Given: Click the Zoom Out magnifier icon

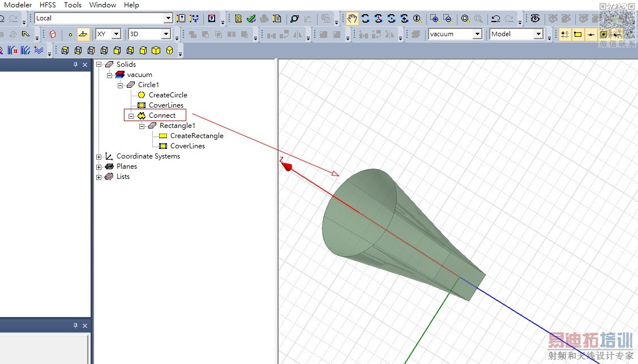Looking at the screenshot, I should click(447, 19).
